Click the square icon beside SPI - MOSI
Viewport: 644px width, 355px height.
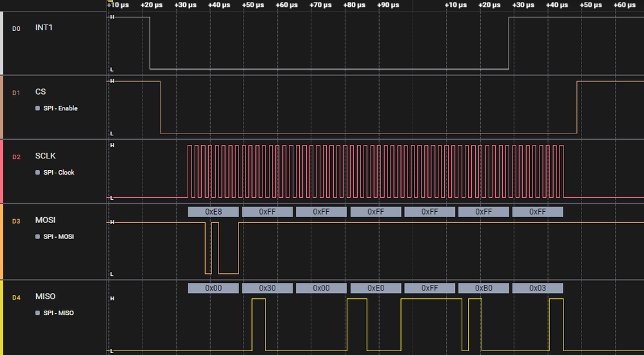38,237
